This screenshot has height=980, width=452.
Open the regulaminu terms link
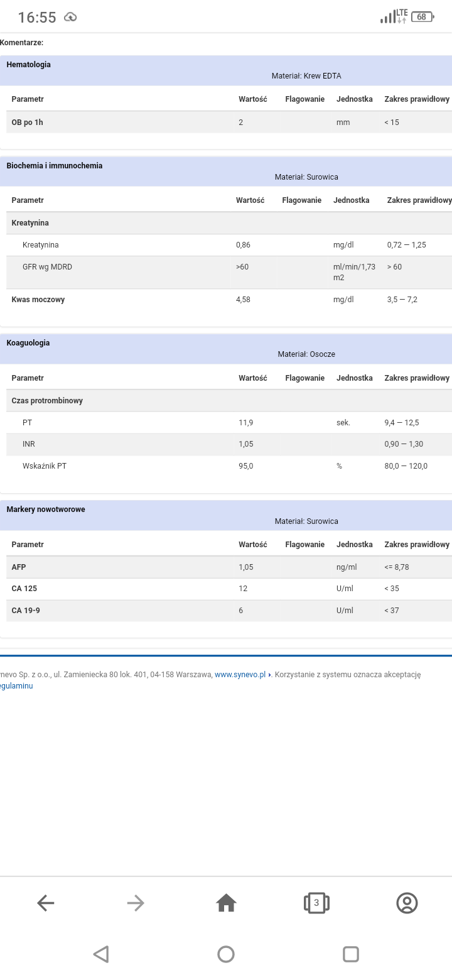[16, 686]
